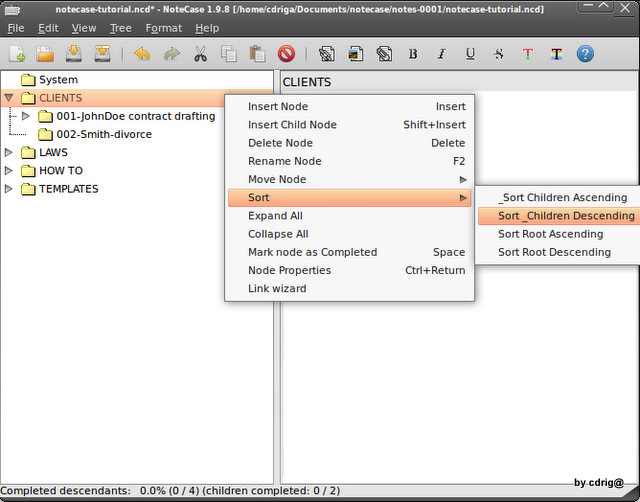Toggle italic formatting
Viewport: 640px width, 502px height.
[x=441, y=54]
